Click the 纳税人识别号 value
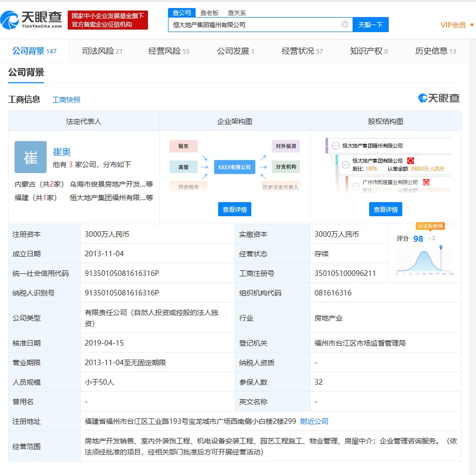Viewport: 476px width, 475px height. tap(122, 292)
